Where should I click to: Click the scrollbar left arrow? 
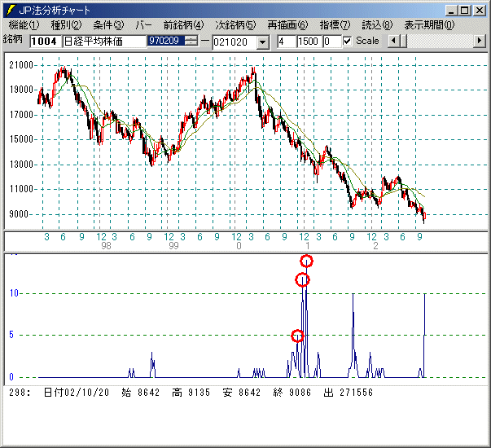click(x=394, y=41)
